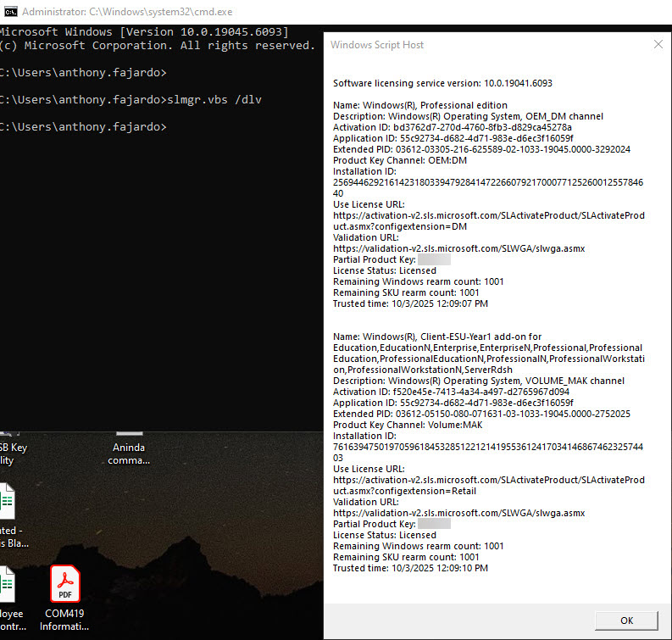
Task: Click Extended PID ending in 3292024
Action: click(481, 149)
